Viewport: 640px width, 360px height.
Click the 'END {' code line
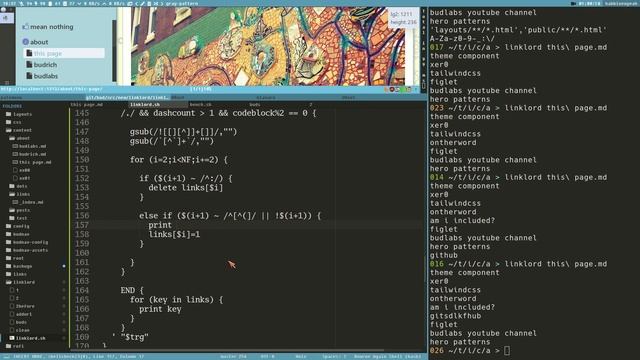click(x=132, y=291)
